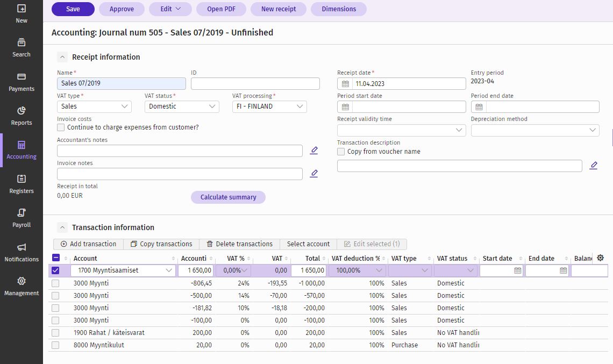This screenshot has height=364, width=613.
Task: Open the Depreciation method dropdown
Action: pyautogui.click(x=535, y=130)
